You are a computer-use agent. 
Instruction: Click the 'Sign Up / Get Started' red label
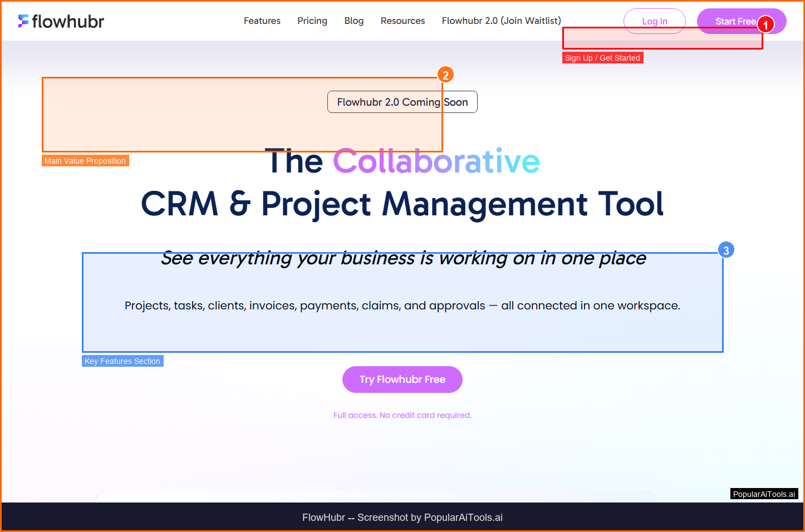click(x=602, y=58)
